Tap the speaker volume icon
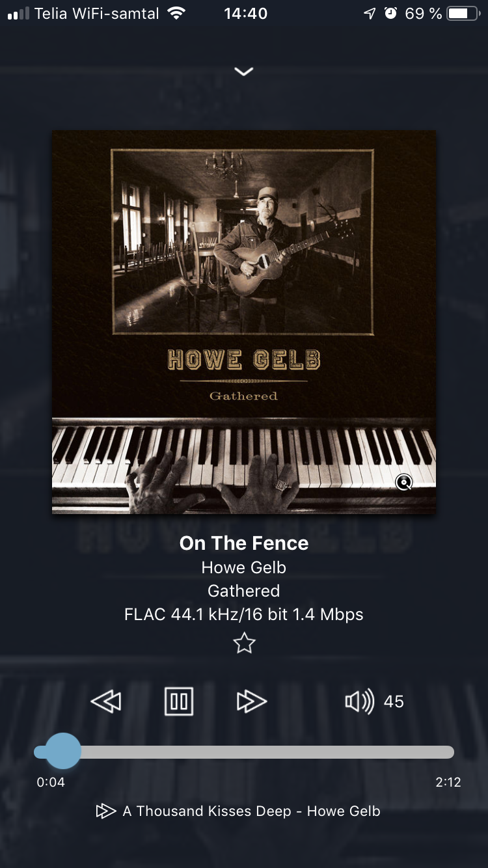Screen dimensions: 488x868 tap(359, 701)
